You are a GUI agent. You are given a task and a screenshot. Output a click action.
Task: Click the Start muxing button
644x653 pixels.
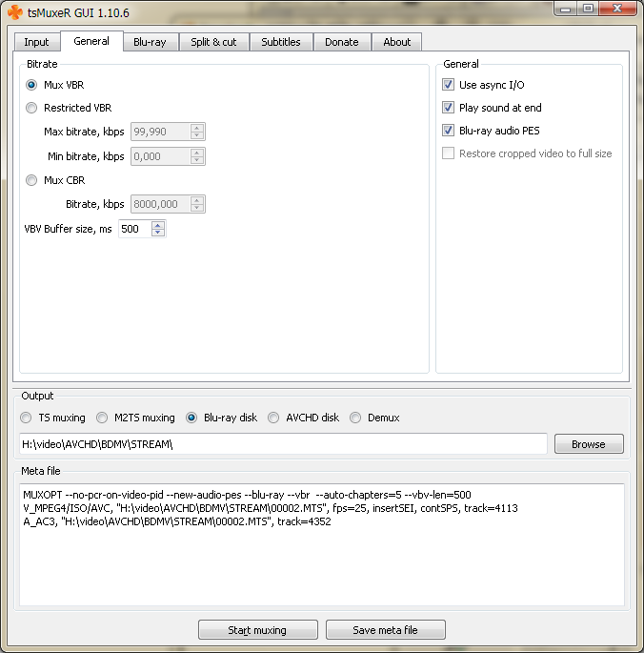(257, 630)
